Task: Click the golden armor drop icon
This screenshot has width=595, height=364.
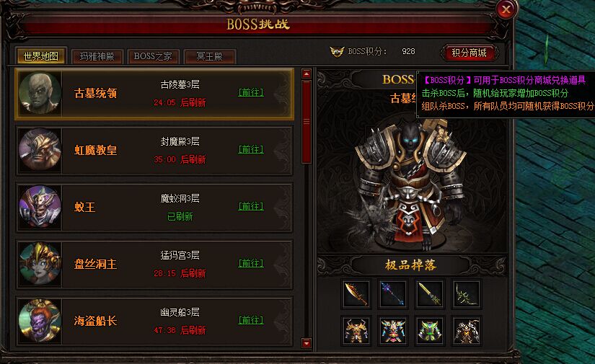Action: tap(356, 331)
